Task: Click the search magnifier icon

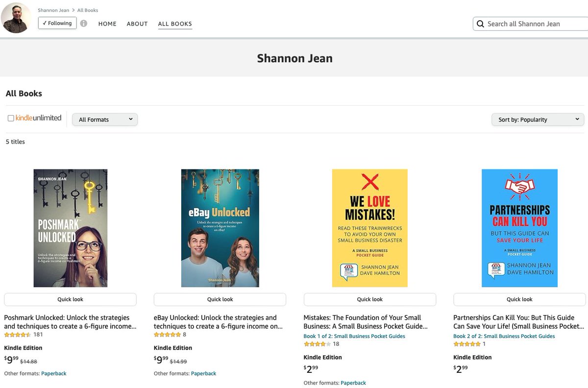Action: (x=480, y=24)
